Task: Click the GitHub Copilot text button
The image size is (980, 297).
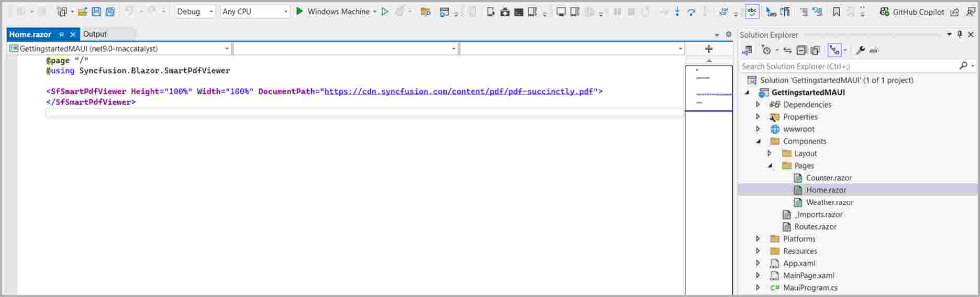Action: (918, 12)
